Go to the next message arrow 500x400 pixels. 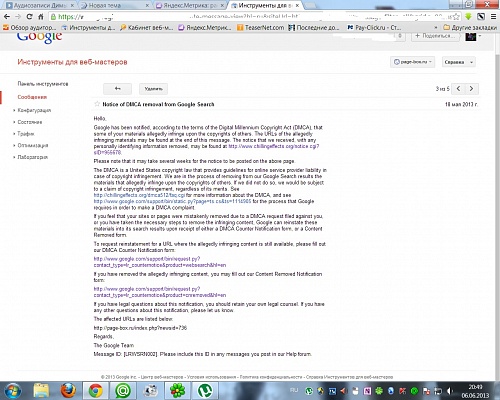point(472,89)
